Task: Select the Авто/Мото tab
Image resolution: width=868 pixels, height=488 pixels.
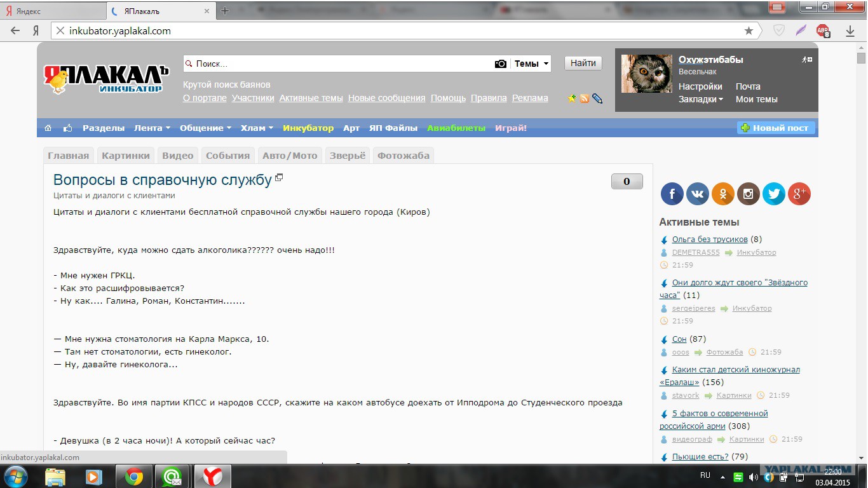Action: 290,156
